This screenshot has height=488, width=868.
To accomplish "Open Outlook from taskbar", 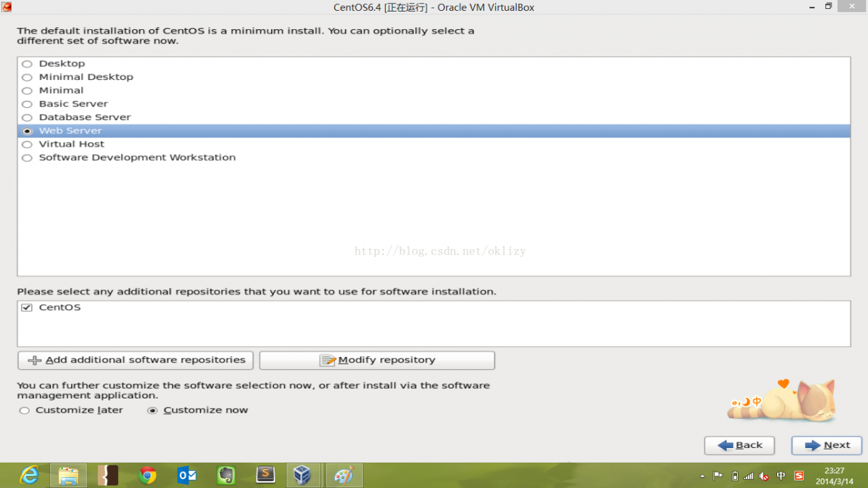I will click(x=186, y=475).
